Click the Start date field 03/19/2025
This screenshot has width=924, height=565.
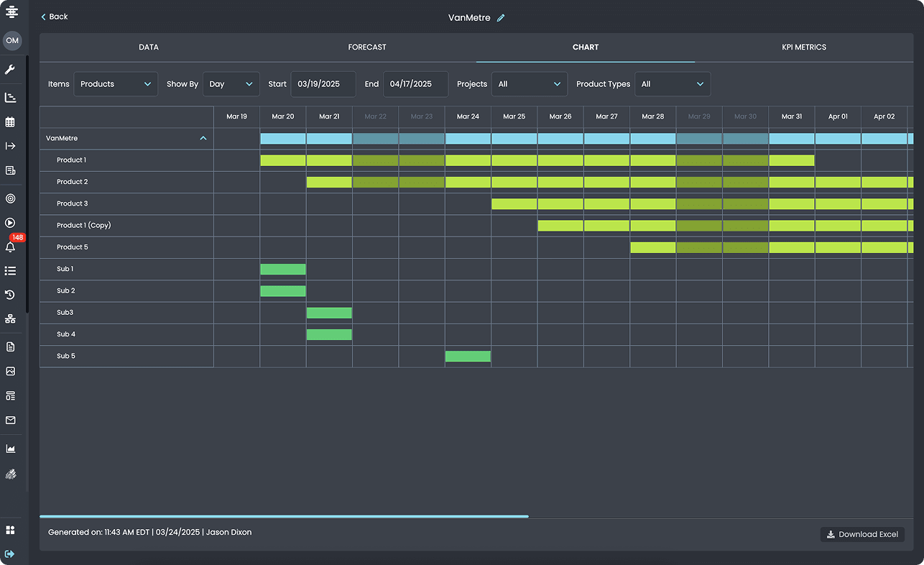[323, 84]
